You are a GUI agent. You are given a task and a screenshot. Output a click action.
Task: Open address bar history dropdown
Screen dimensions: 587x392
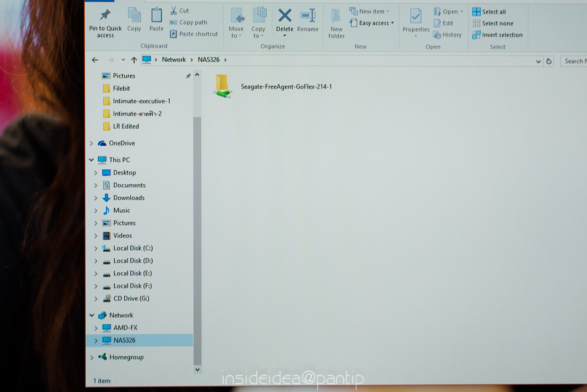click(538, 62)
